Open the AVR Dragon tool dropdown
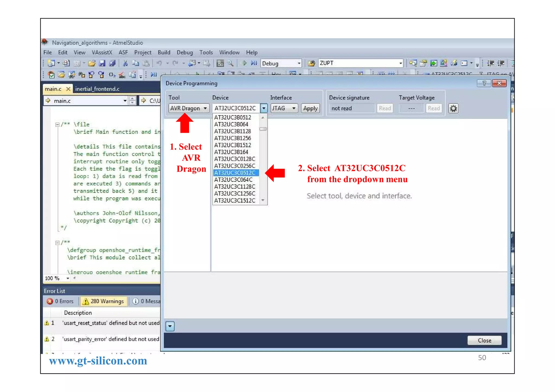 pos(189,108)
